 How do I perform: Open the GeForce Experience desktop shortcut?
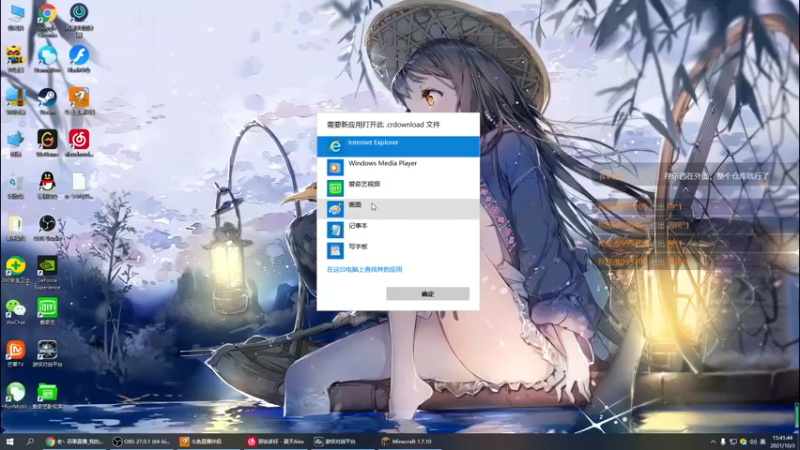[47, 273]
